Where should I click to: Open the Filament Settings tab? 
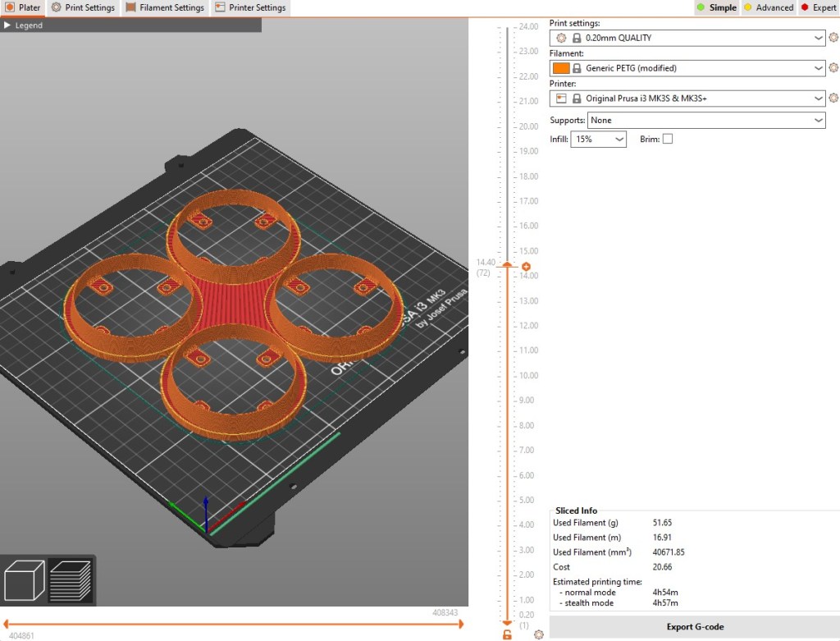click(x=164, y=7)
